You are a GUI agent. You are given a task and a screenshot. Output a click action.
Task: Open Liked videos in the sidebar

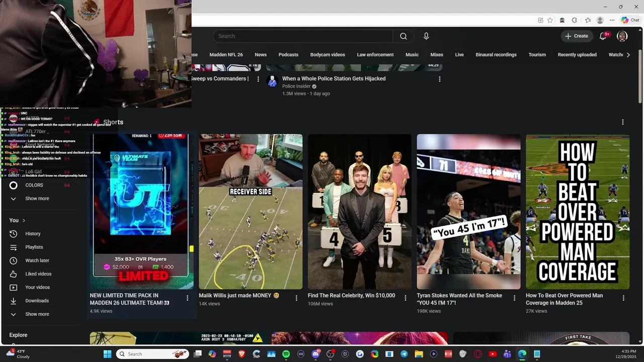(38, 274)
